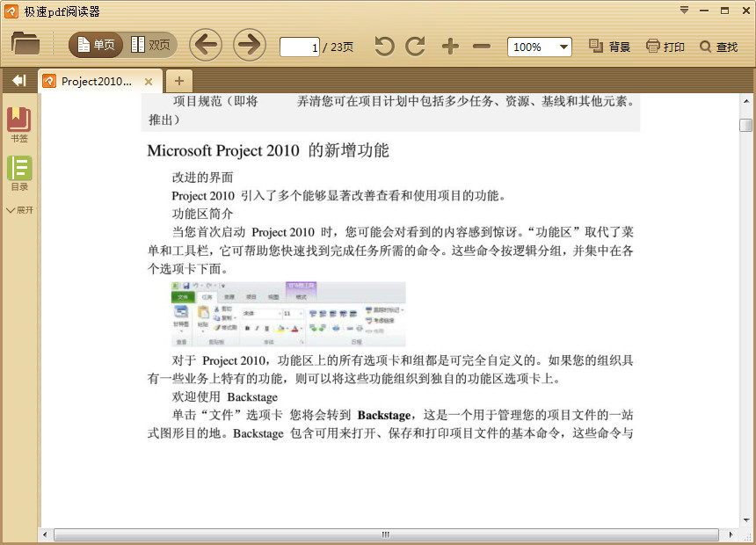This screenshot has height=545, width=756.
Task: Open background settings (背景)
Action: (x=609, y=47)
